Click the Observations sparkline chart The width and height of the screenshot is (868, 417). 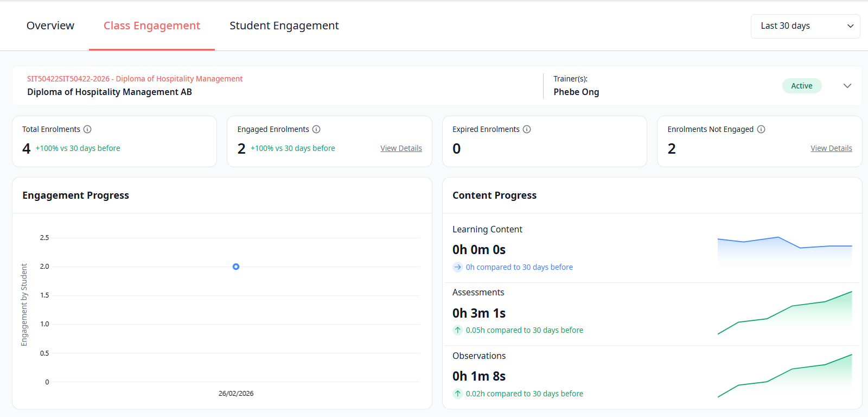click(784, 377)
